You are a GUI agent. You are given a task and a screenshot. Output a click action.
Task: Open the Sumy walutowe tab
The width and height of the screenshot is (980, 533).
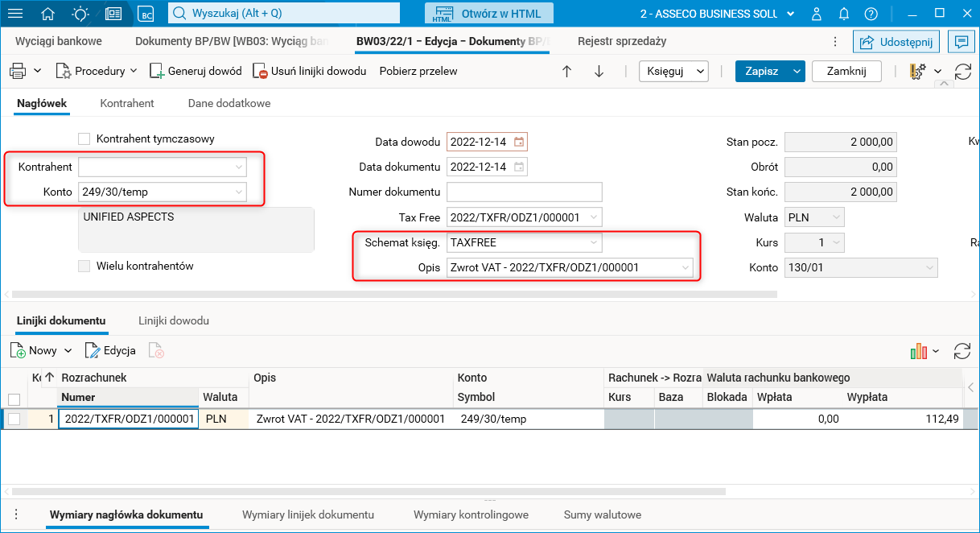click(x=603, y=514)
